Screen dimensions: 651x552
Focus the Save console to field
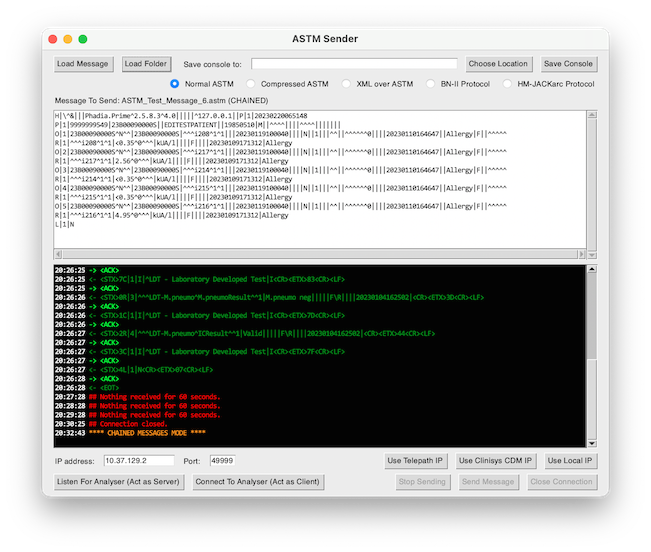(354, 64)
